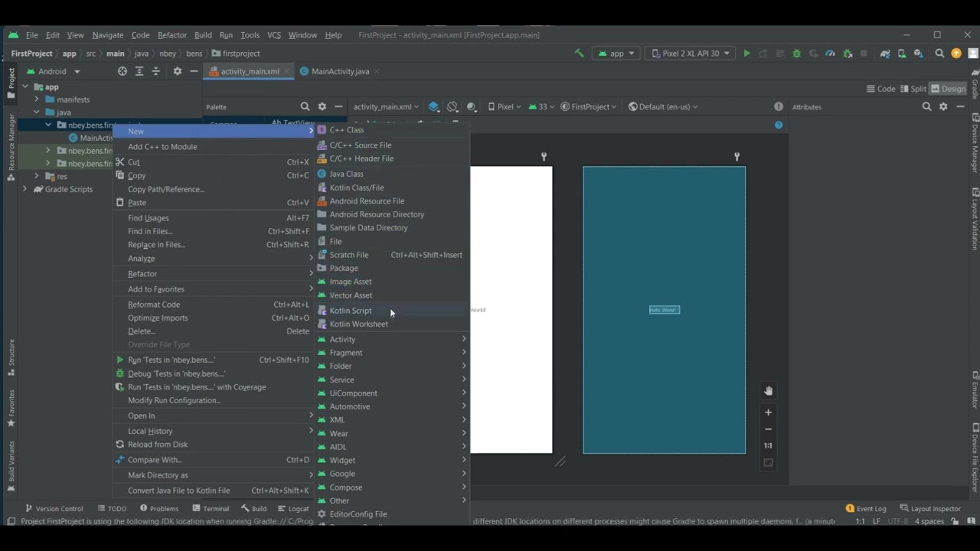This screenshot has width=980, height=551.
Task: Open the AVD Device Manager toolbar icon
Action: (x=902, y=54)
